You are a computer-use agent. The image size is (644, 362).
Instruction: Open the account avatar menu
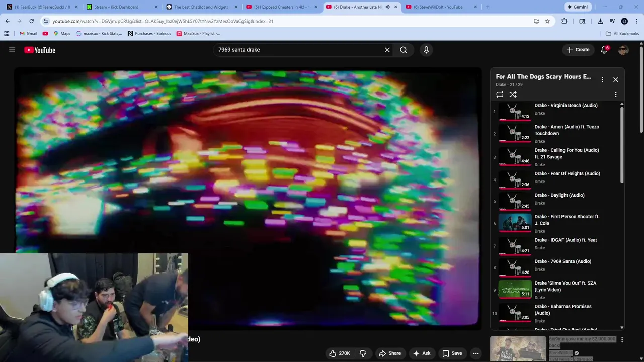point(623,50)
